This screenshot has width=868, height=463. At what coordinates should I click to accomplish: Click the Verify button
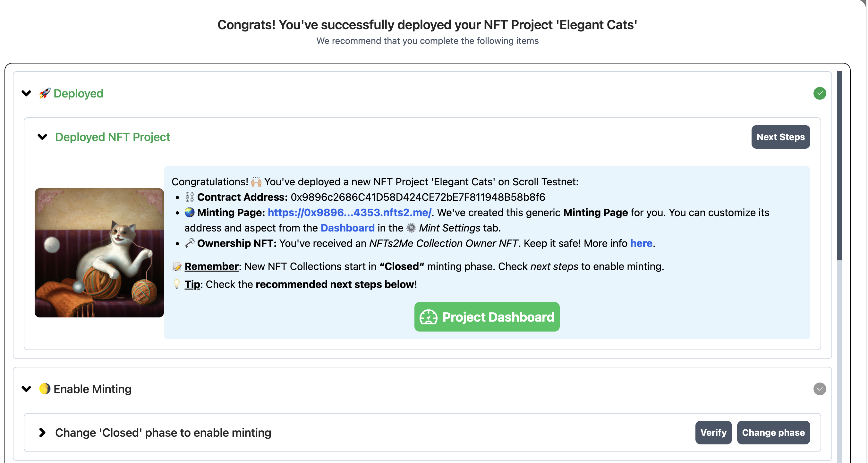coord(713,432)
